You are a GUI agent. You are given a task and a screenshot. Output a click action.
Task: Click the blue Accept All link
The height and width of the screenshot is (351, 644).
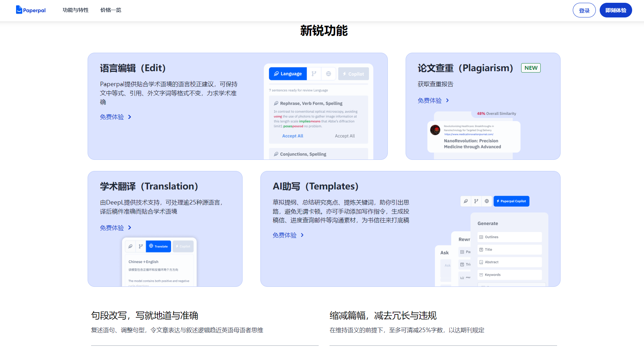(x=293, y=136)
